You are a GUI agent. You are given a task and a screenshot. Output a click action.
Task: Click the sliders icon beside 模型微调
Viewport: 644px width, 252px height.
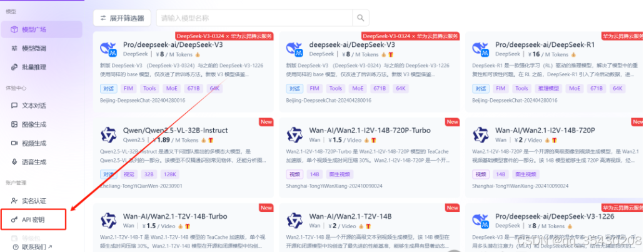pyautogui.click(x=14, y=49)
